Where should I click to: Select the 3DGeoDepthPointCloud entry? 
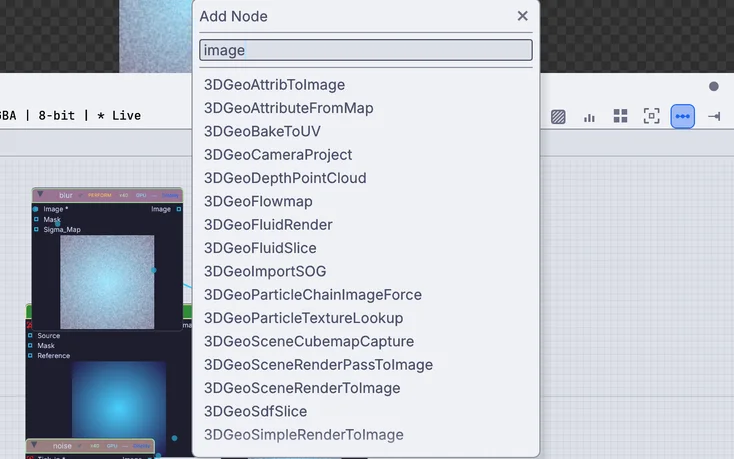[285, 178]
